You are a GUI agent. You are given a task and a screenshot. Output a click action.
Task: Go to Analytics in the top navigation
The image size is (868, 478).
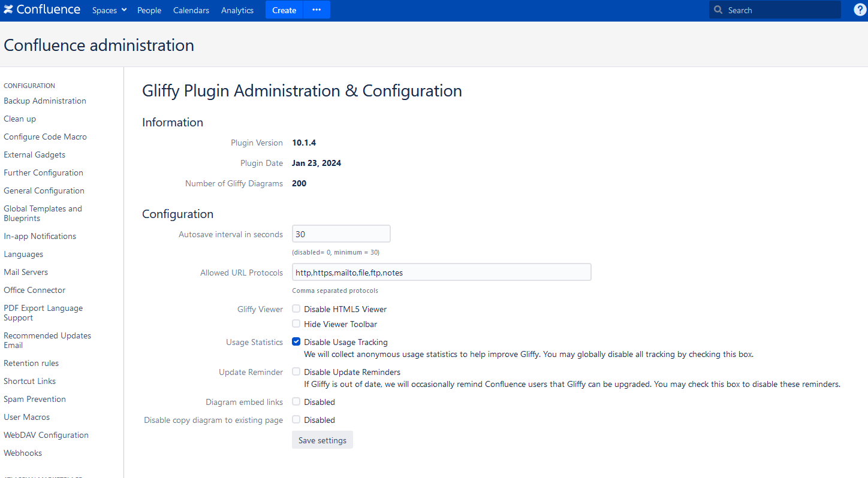click(x=237, y=10)
